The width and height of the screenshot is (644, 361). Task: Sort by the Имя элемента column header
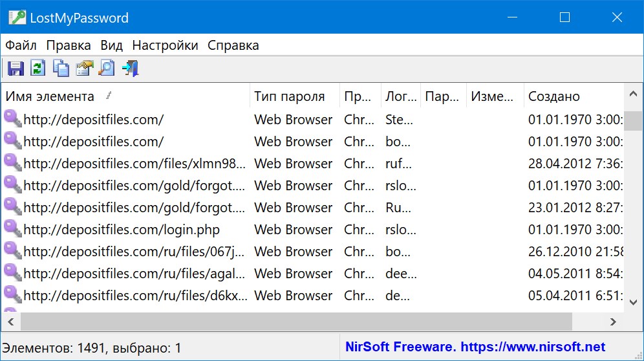[x=50, y=97]
